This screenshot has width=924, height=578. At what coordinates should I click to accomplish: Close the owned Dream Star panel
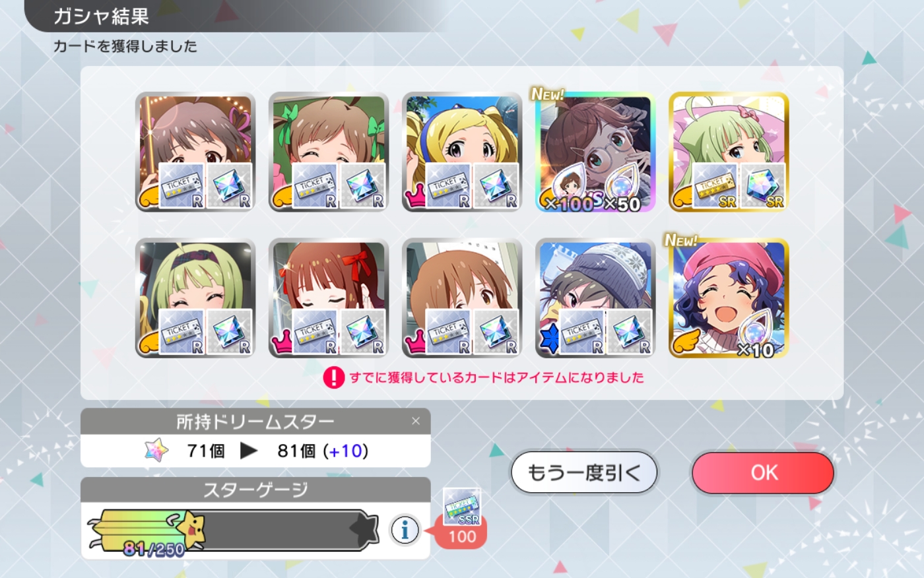click(416, 421)
